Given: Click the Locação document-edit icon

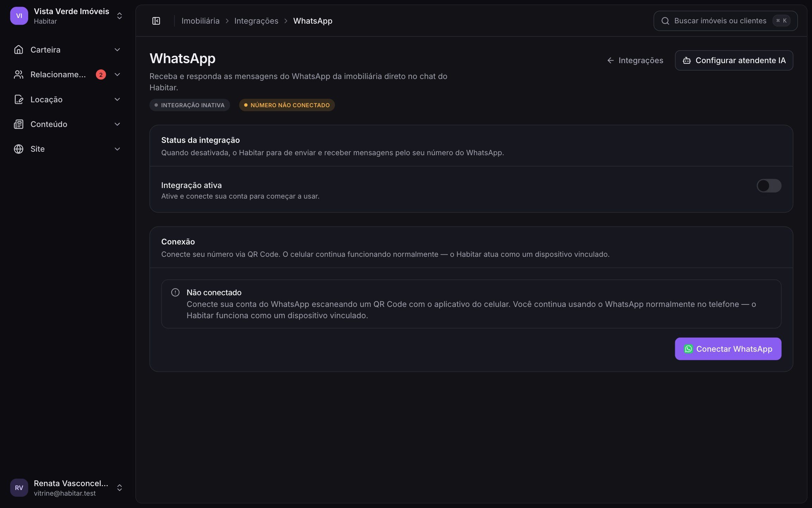Looking at the screenshot, I should (x=19, y=99).
